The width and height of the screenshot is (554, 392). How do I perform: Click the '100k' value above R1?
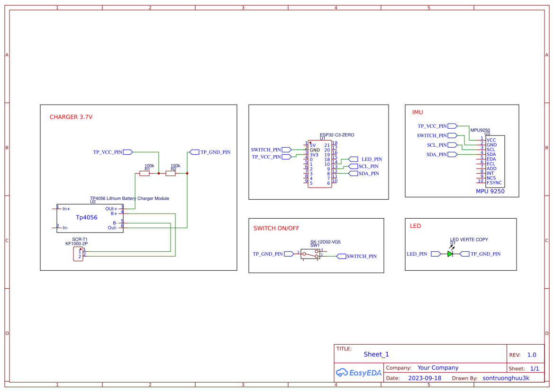(149, 166)
